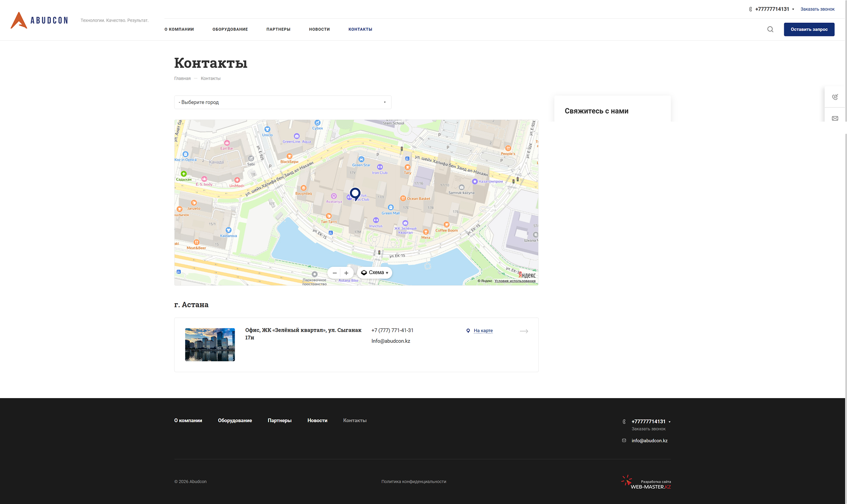Zoom in on the map with plus control

pos(346,273)
